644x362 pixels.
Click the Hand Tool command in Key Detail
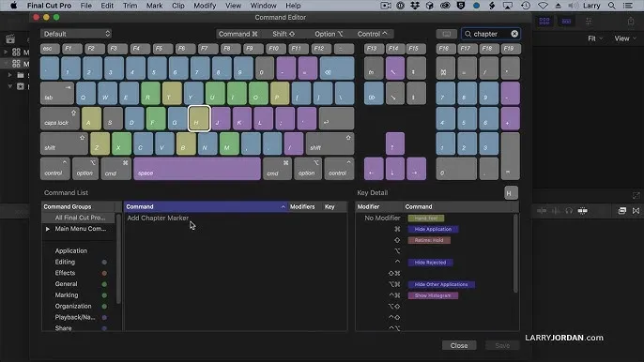426,219
